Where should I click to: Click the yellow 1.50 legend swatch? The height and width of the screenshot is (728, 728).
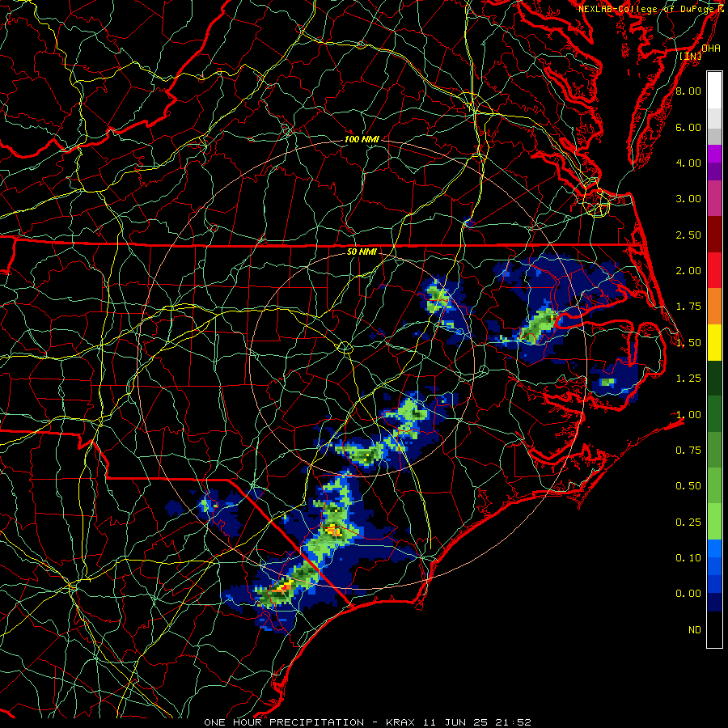(714, 343)
